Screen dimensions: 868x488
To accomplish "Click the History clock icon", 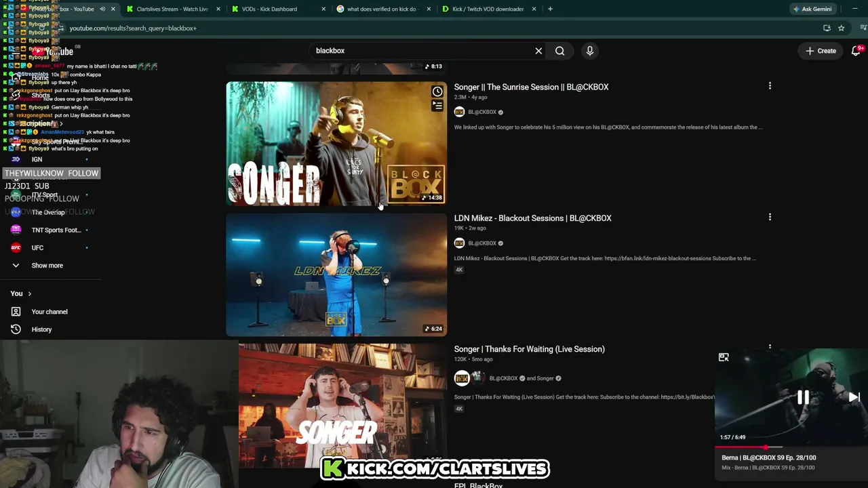I will pyautogui.click(x=16, y=329).
